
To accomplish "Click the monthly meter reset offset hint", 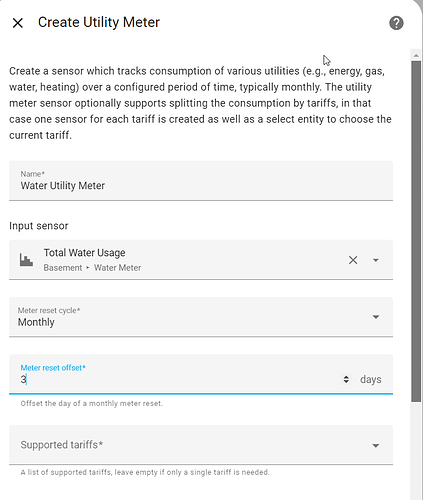I will (92, 403).
